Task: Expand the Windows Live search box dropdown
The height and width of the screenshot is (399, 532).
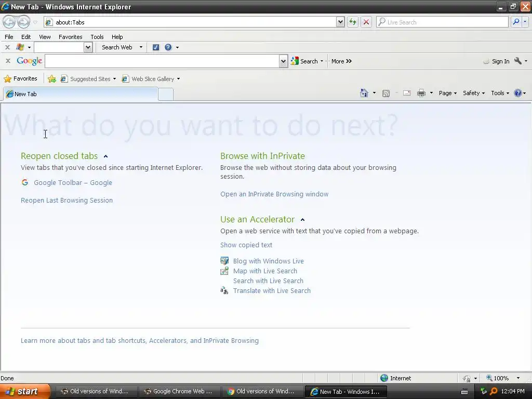Action: (x=88, y=47)
